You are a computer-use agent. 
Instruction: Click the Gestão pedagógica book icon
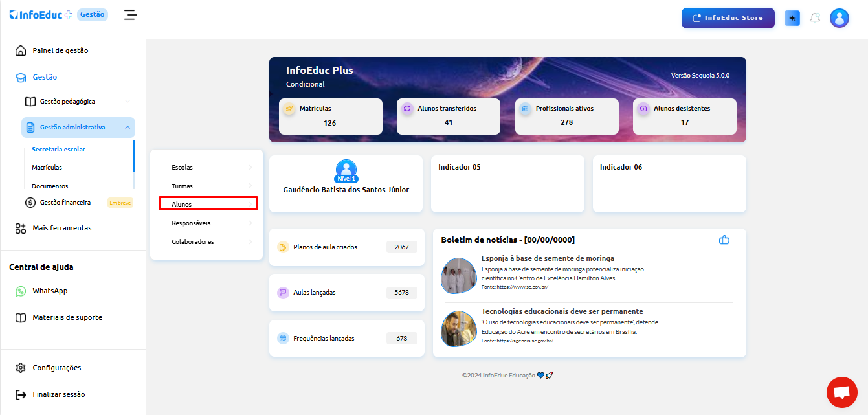30,102
